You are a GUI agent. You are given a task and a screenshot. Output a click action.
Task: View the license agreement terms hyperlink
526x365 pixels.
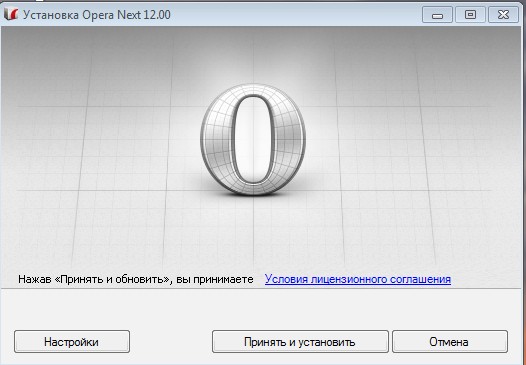[x=358, y=279]
